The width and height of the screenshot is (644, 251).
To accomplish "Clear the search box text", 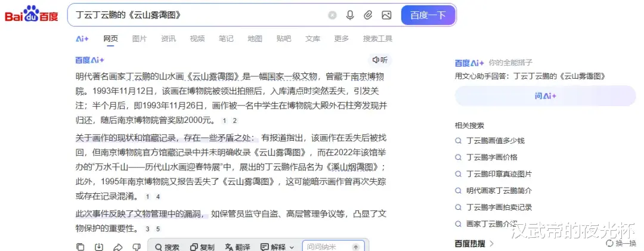I will (332, 15).
